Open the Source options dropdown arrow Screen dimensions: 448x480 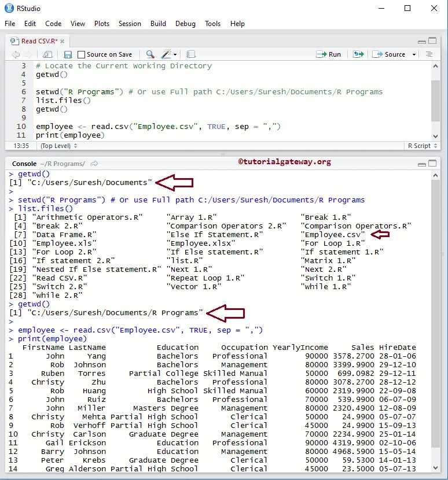[414, 54]
